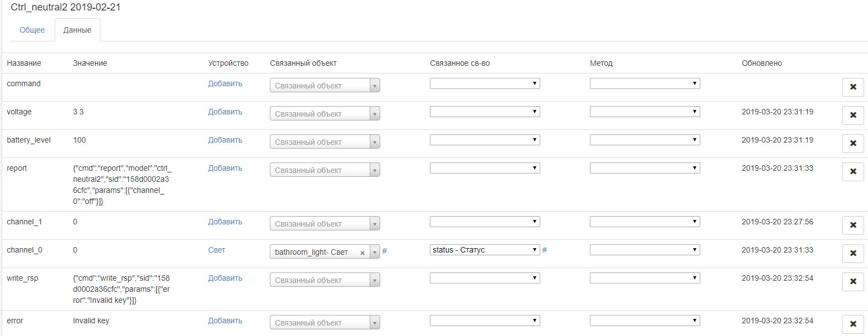Open method dropdown for channel_0 row

point(645,250)
